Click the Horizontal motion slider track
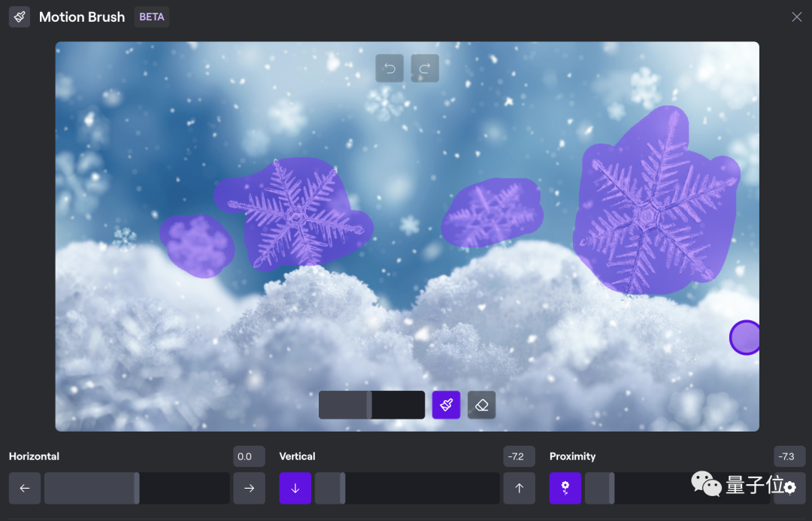This screenshot has height=521, width=812. [x=137, y=489]
